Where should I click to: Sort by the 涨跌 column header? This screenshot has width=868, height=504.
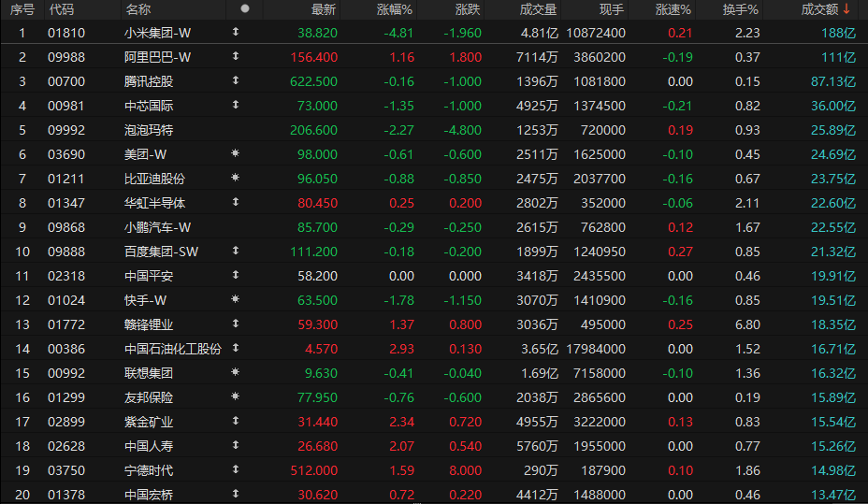pyautogui.click(x=468, y=9)
